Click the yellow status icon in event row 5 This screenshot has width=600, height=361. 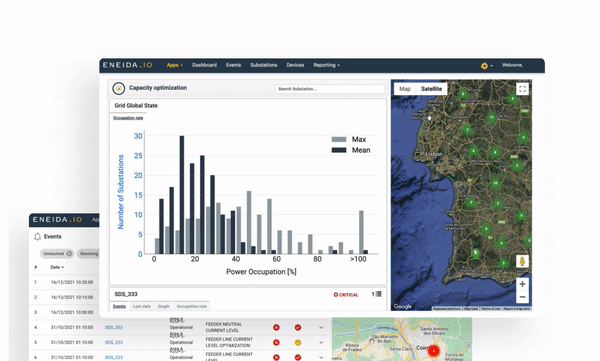click(x=298, y=342)
